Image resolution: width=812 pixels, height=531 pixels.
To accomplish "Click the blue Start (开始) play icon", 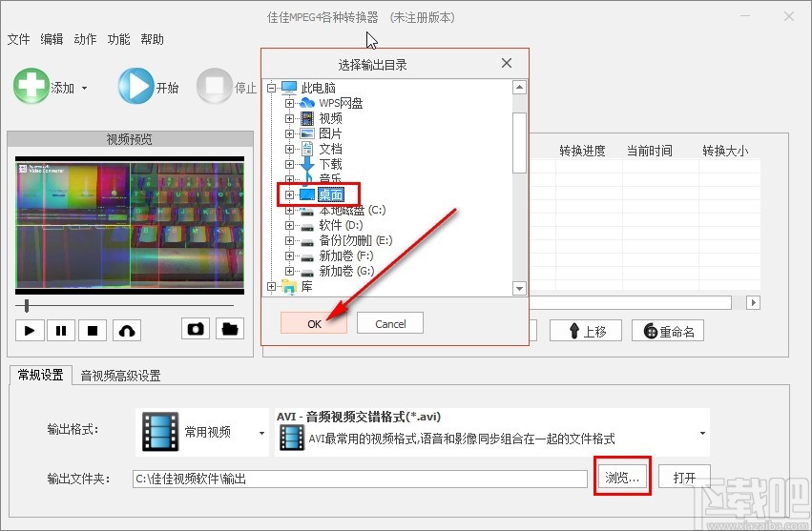I will click(135, 86).
